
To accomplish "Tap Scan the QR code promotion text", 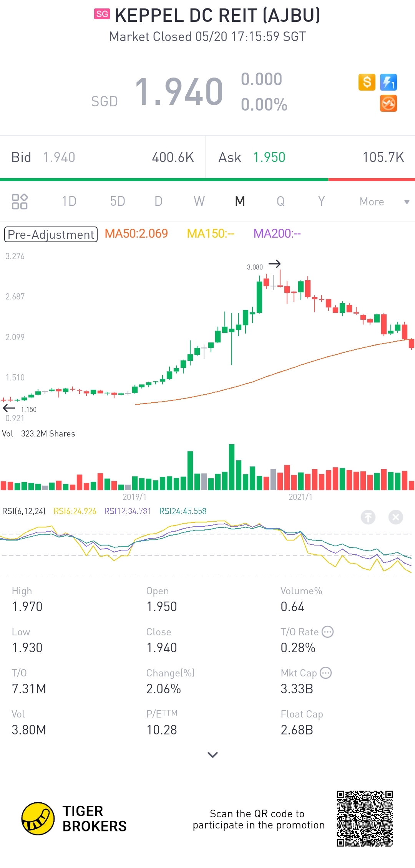I will [x=259, y=819].
